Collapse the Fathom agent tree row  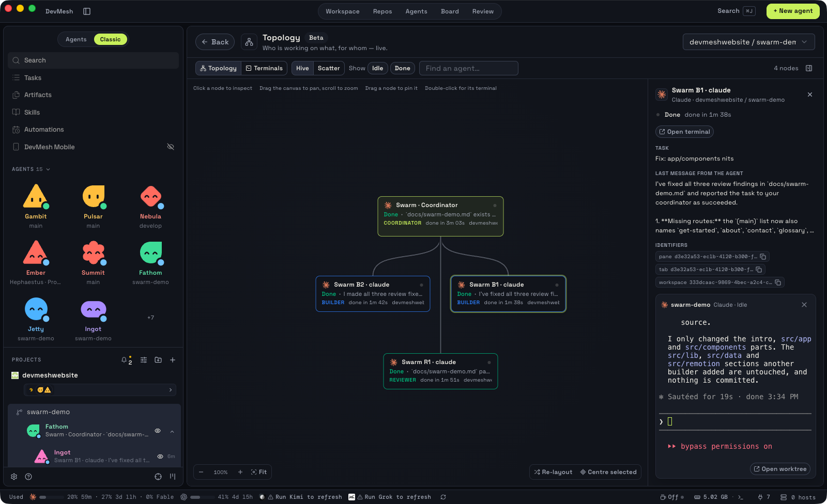coord(172,431)
